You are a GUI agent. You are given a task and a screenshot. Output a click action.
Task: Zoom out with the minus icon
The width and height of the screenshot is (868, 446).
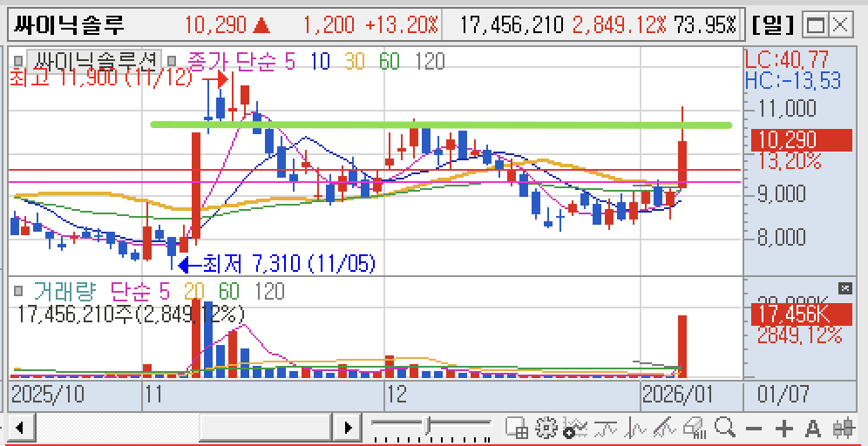pyautogui.click(x=755, y=429)
